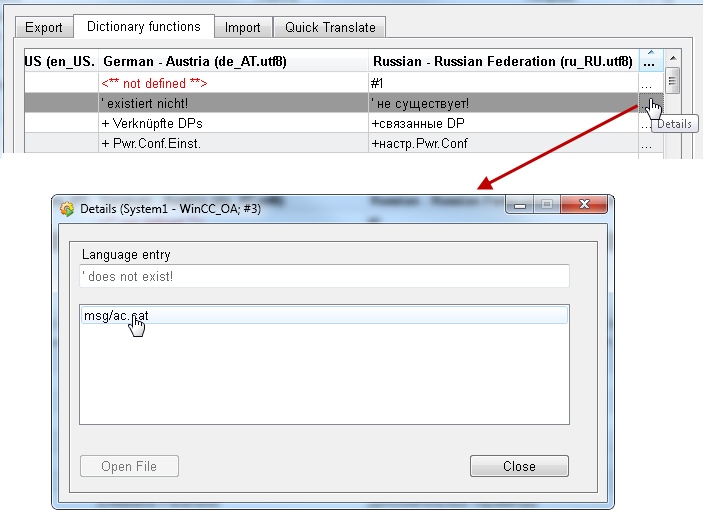This screenshot has height=531, width=723.
Task: Minimize the Details window
Action: click(520, 204)
